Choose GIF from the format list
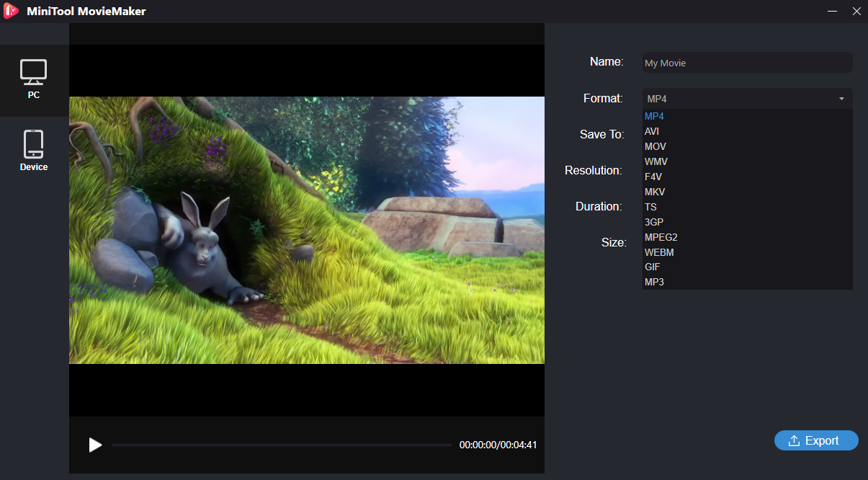This screenshot has height=480, width=868. [x=747, y=267]
